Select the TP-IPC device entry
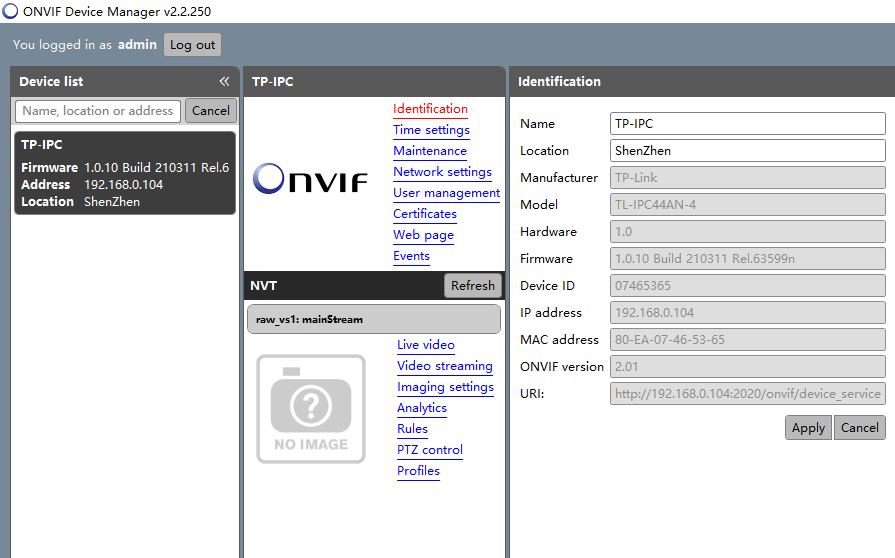The image size is (895, 558). pyautogui.click(x=124, y=173)
